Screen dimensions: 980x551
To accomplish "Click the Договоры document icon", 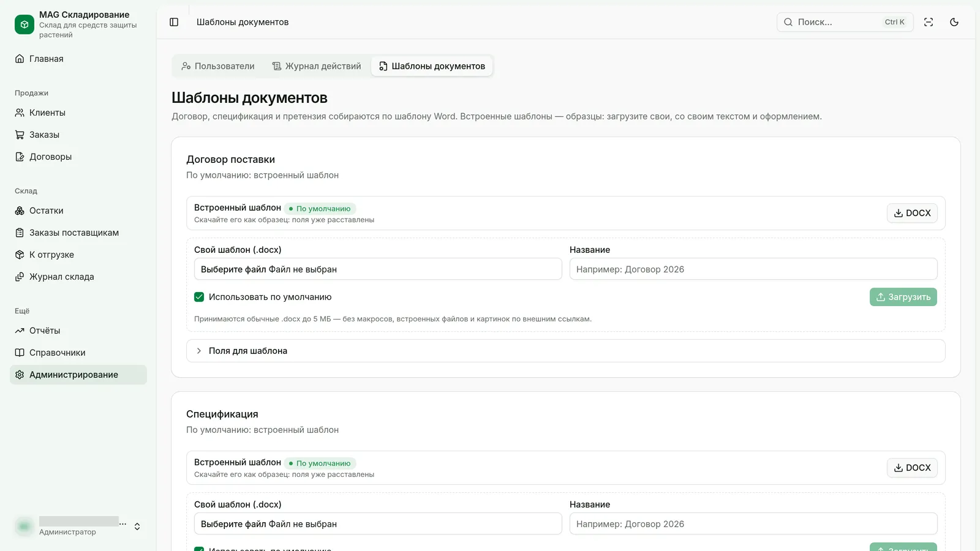I will coord(20,157).
